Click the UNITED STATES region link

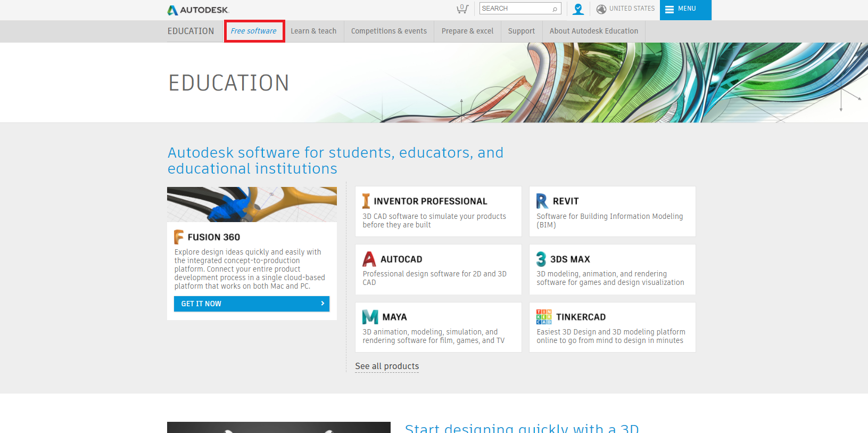tap(632, 9)
